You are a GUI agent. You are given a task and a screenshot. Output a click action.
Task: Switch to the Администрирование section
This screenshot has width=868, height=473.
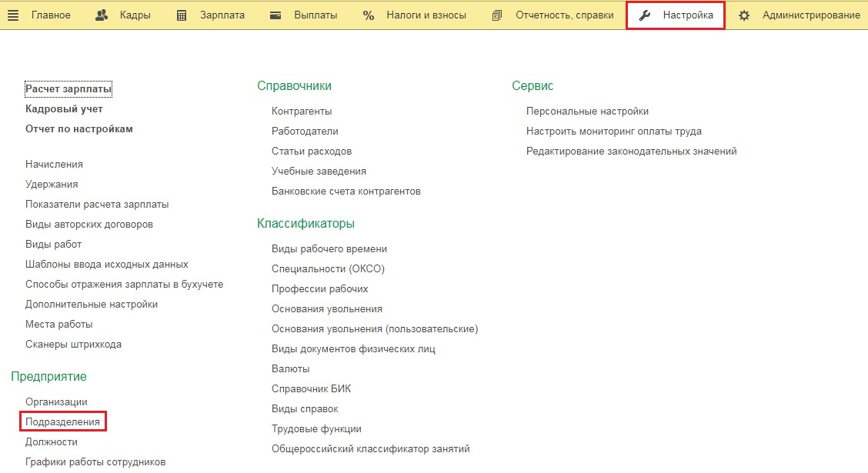811,15
